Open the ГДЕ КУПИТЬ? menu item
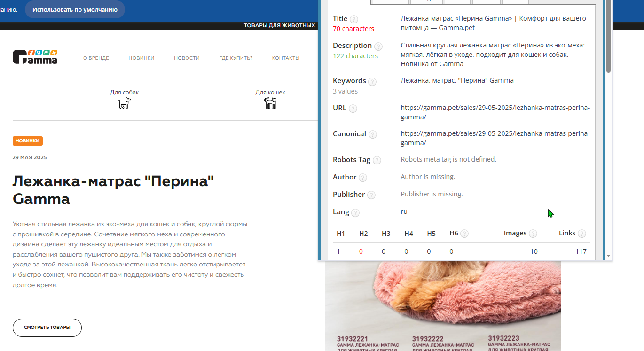This screenshot has height=351, width=644. point(236,58)
